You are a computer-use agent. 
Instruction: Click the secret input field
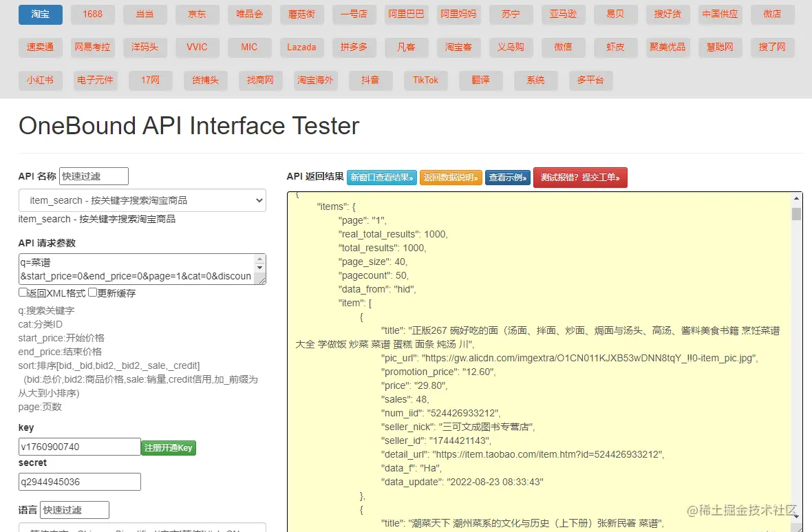(x=80, y=482)
